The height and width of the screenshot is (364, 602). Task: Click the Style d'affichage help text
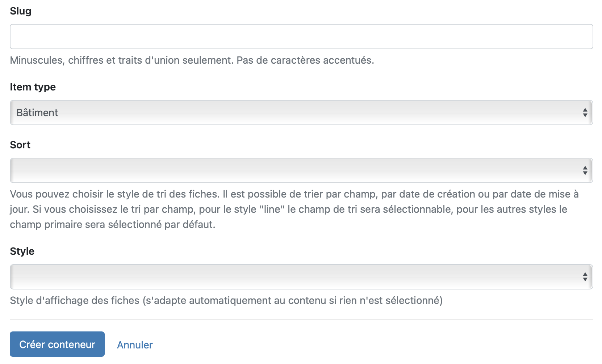tap(226, 301)
